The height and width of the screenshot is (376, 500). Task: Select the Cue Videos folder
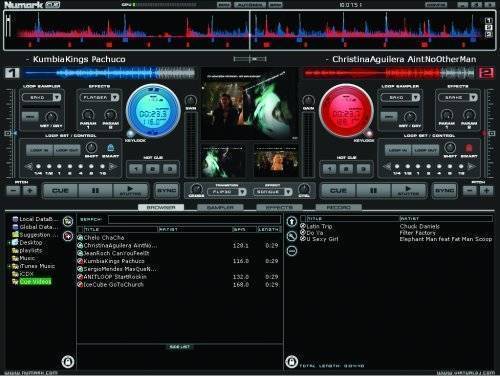click(35, 282)
